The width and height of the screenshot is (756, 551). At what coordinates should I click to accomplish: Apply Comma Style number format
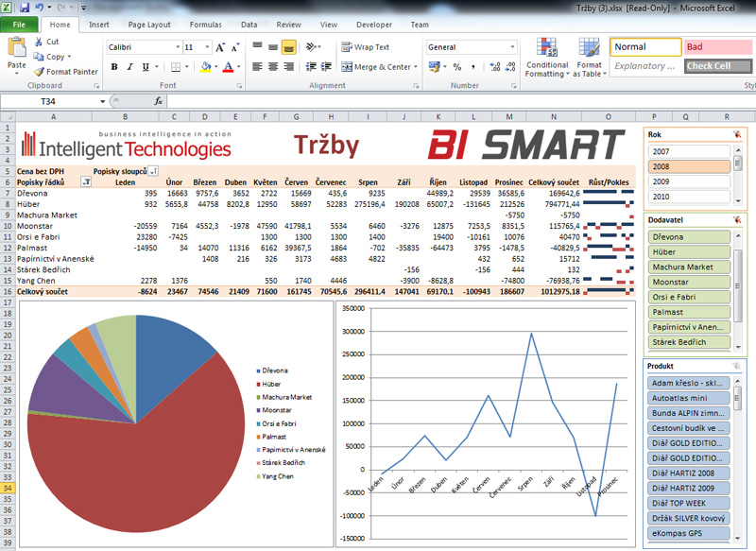point(473,67)
